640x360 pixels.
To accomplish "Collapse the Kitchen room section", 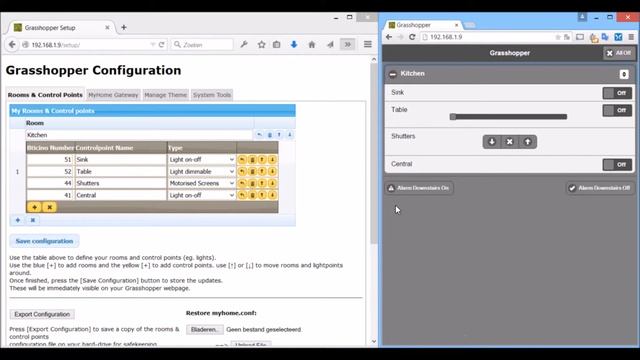I will (x=393, y=74).
